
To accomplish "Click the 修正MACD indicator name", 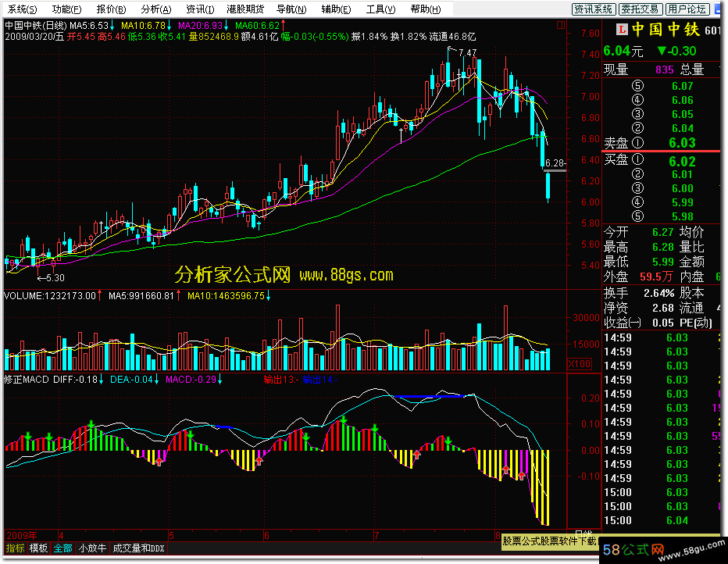I will click(x=27, y=379).
